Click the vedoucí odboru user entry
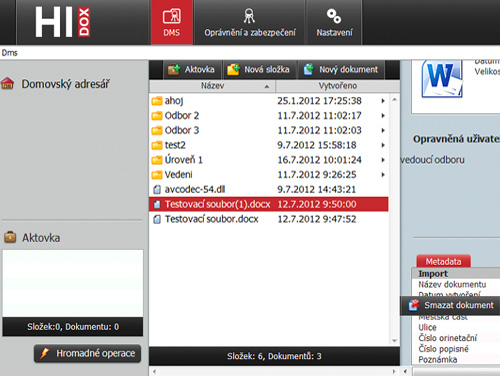This screenshot has width=500, height=376. tap(432, 160)
